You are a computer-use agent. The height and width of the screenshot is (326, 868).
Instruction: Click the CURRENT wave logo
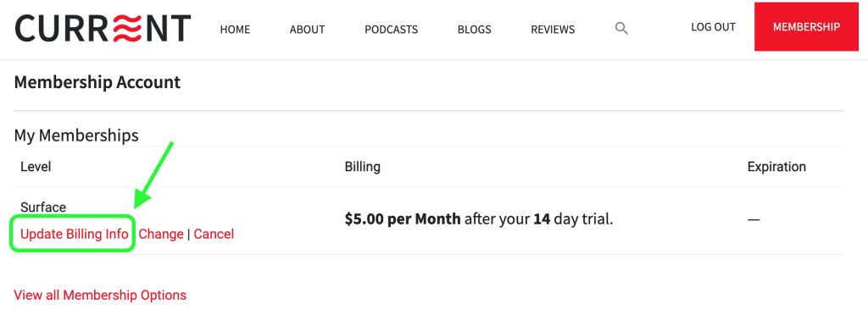(103, 28)
